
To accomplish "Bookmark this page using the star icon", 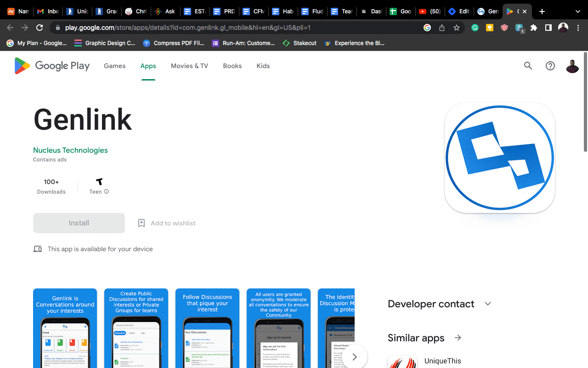I will click(x=456, y=28).
